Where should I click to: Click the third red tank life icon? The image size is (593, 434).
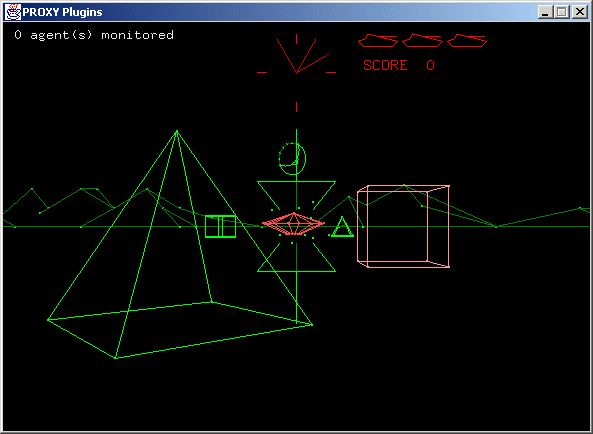tap(467, 40)
